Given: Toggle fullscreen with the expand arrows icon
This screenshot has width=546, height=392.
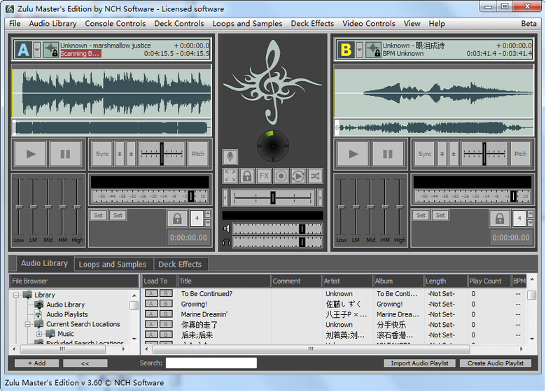Looking at the screenshot, I should pyautogui.click(x=230, y=176).
